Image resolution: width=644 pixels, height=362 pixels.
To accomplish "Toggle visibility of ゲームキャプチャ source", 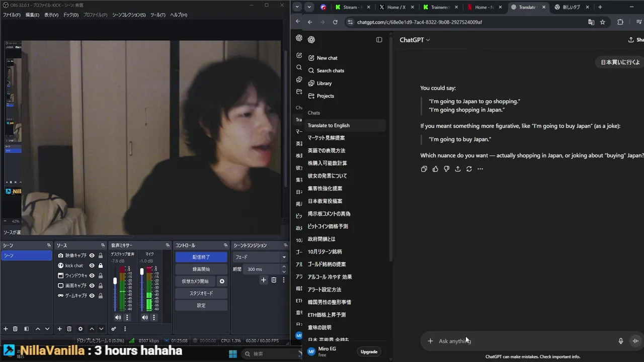I will pos(92,296).
